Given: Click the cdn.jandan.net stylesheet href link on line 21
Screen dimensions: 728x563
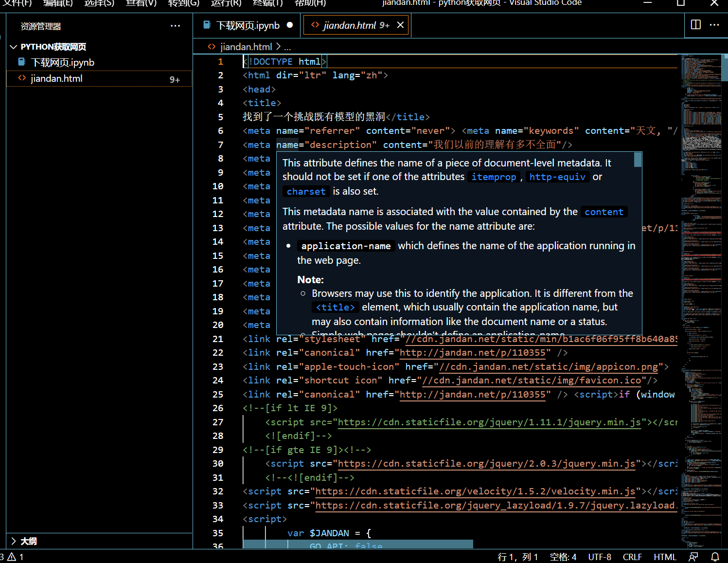Looking at the screenshot, I should (541, 339).
